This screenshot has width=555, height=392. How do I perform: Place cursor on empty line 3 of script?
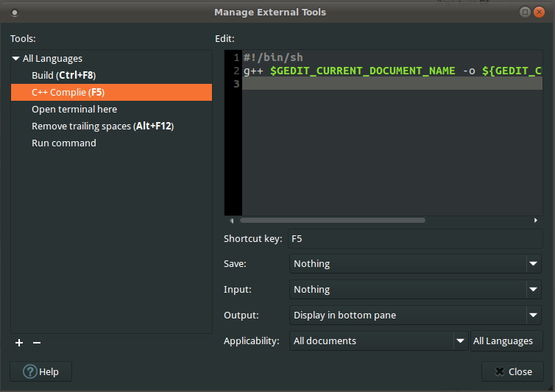(x=392, y=84)
